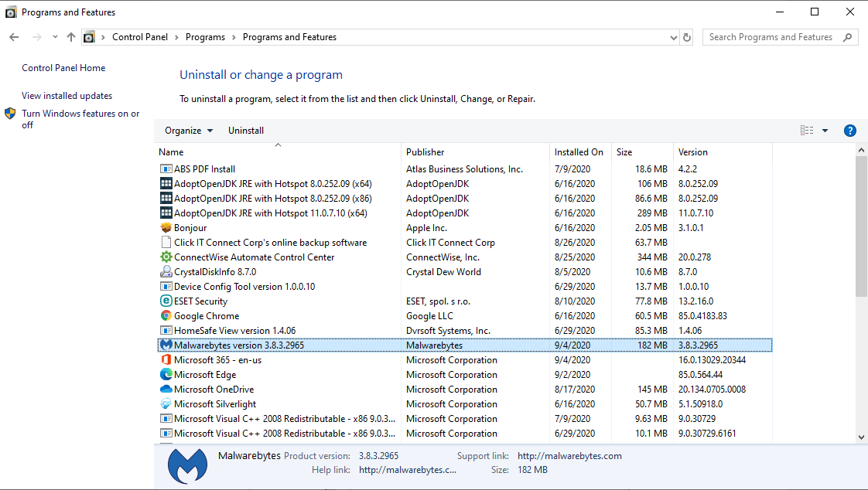Screen dimensions: 868x490
Task: Go back with the back arrow
Action: 15,37
